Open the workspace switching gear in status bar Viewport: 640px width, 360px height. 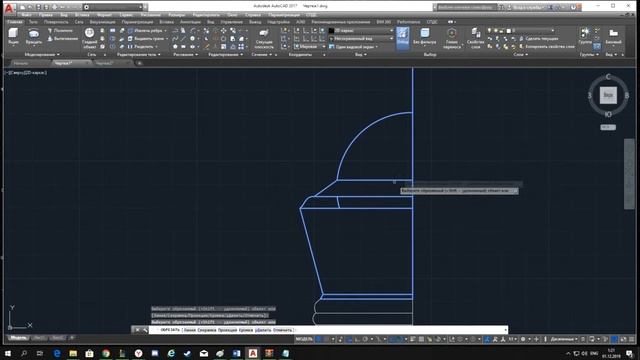coord(523,339)
